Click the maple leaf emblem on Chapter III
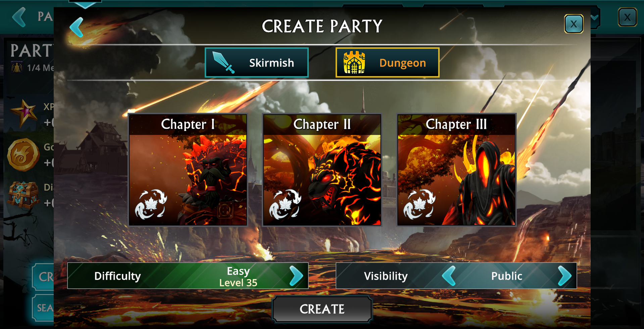The height and width of the screenshot is (329, 644). tap(419, 204)
